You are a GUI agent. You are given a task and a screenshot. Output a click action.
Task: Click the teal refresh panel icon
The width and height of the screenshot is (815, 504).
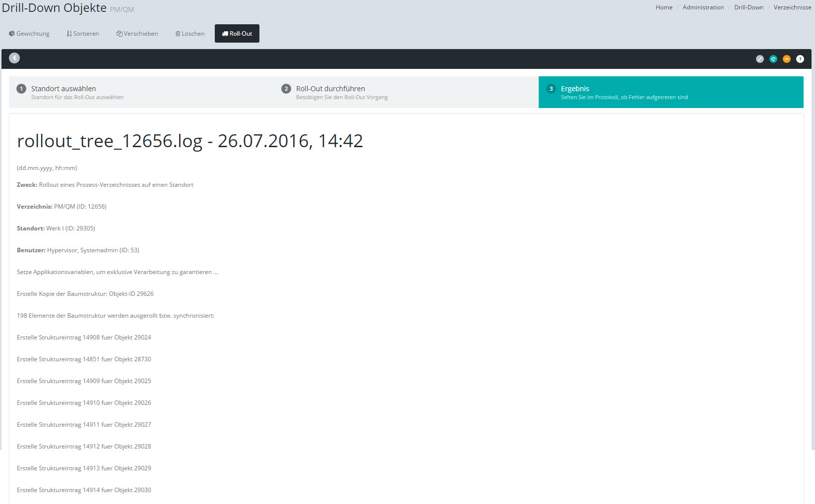click(773, 59)
